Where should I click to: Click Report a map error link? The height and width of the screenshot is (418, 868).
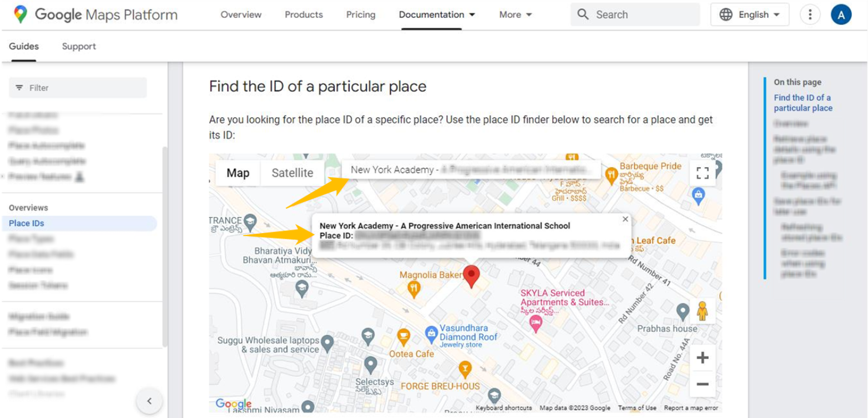tap(692, 408)
